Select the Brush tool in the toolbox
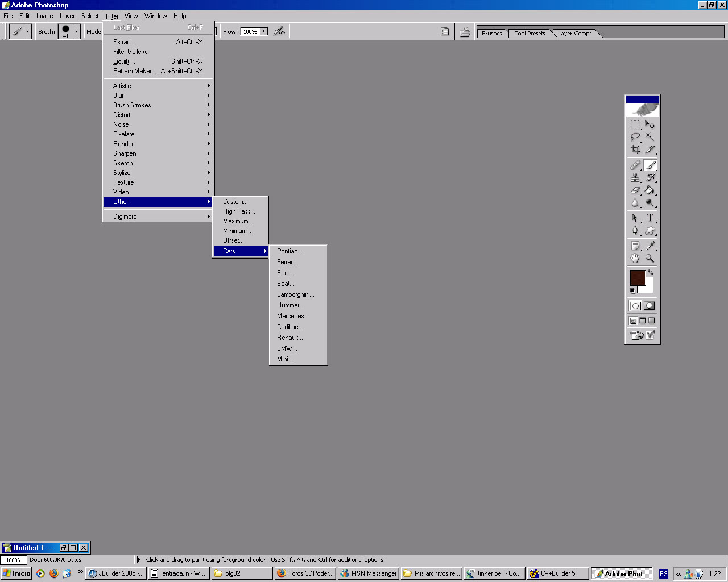Viewport: 728px width, 582px height. (x=650, y=165)
